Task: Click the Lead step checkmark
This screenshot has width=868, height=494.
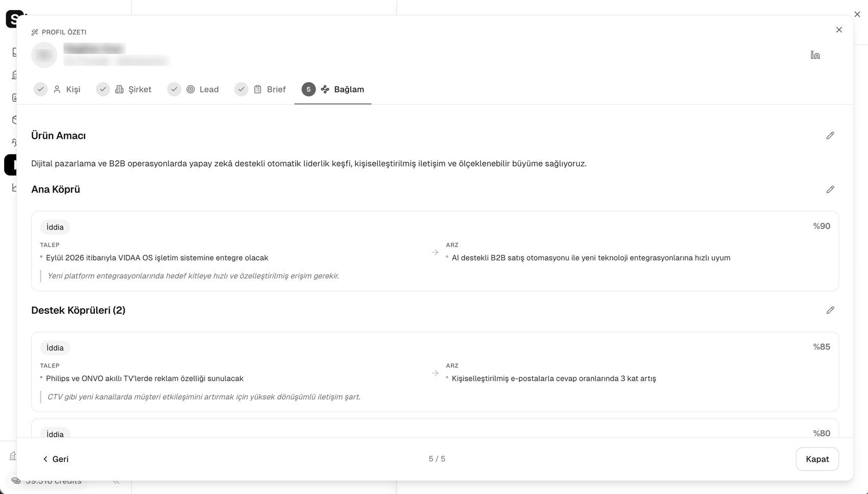Action: 174,89
